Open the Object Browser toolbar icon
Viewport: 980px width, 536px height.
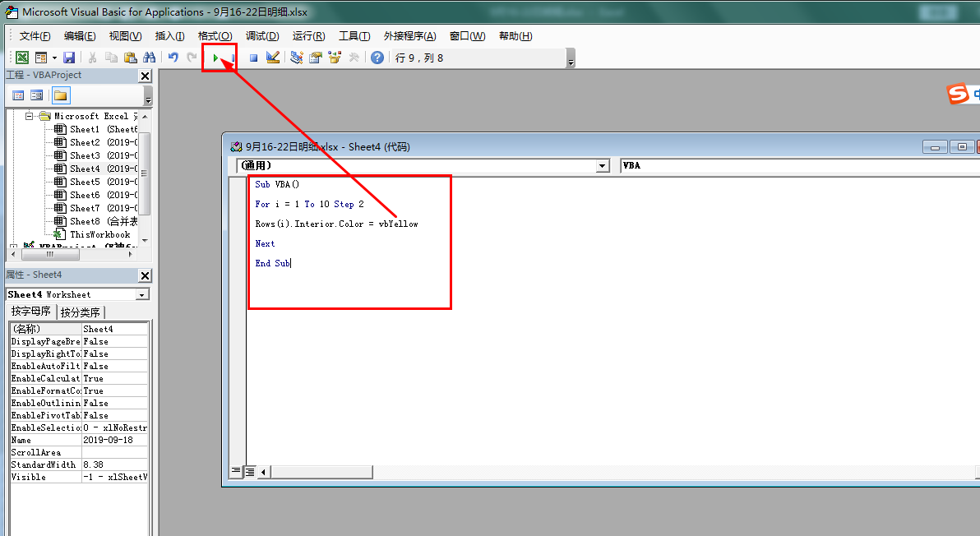pyautogui.click(x=335, y=58)
